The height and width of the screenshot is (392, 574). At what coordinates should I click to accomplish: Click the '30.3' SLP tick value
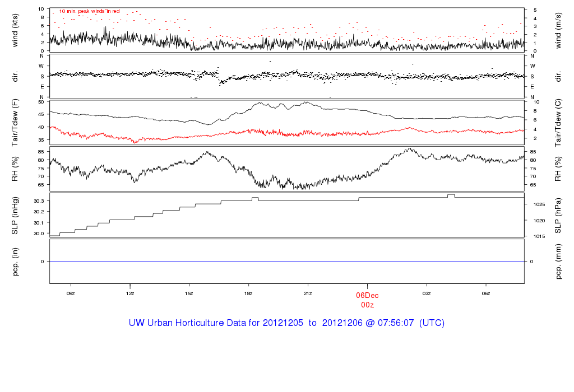(x=39, y=201)
